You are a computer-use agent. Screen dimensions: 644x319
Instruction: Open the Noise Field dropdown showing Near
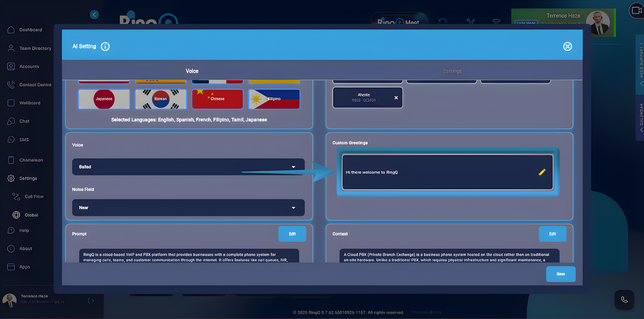coord(188,207)
